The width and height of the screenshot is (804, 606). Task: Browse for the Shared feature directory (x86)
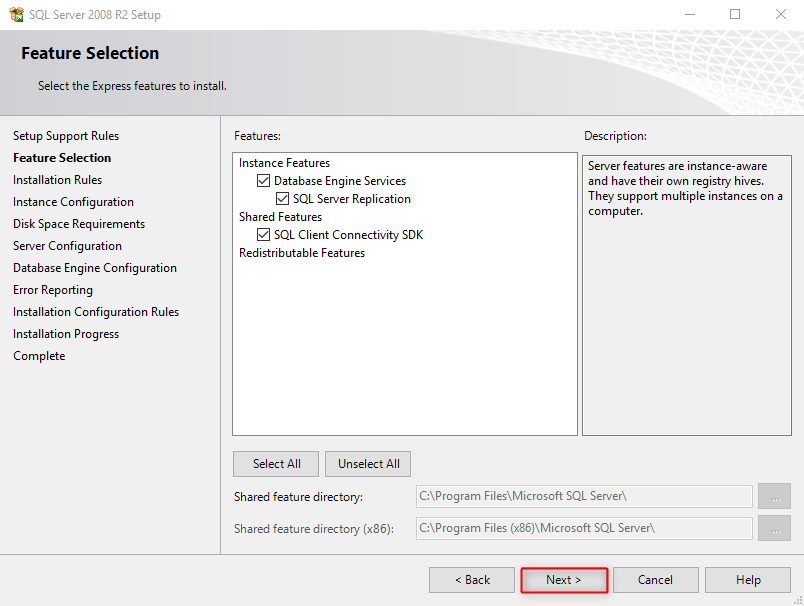click(x=775, y=528)
